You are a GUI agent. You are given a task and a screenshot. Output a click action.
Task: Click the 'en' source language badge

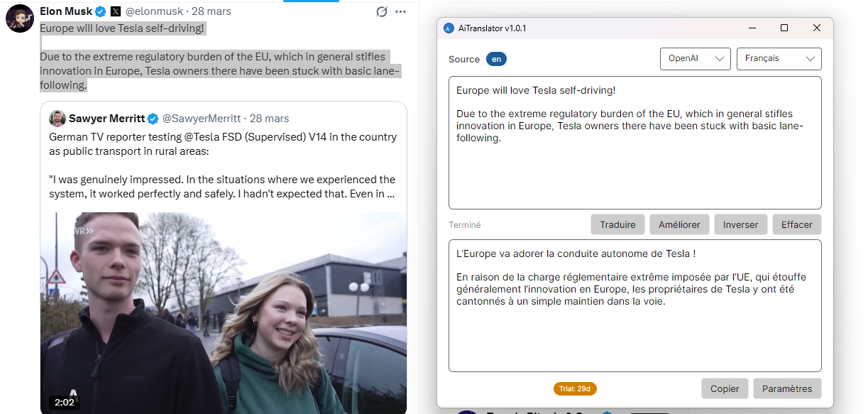click(496, 59)
